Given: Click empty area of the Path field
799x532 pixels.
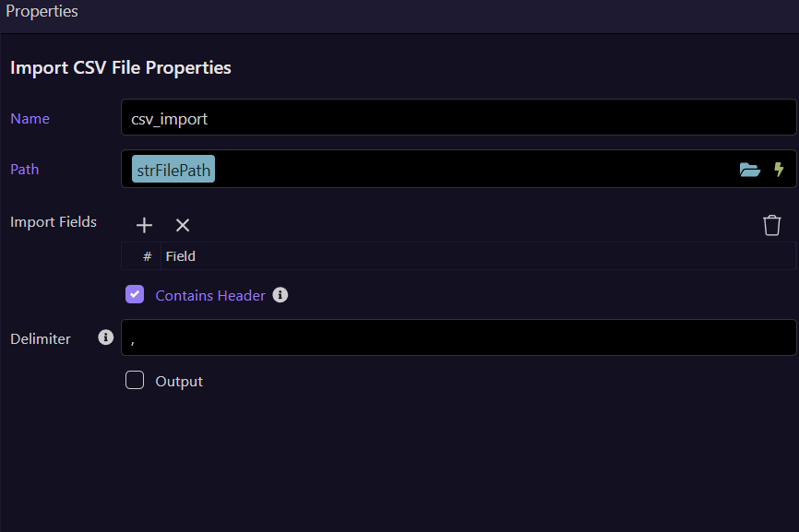Looking at the screenshot, I should [x=461, y=170].
